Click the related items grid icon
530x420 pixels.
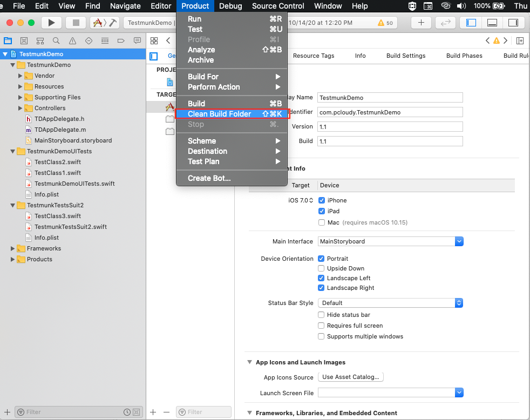154,41
